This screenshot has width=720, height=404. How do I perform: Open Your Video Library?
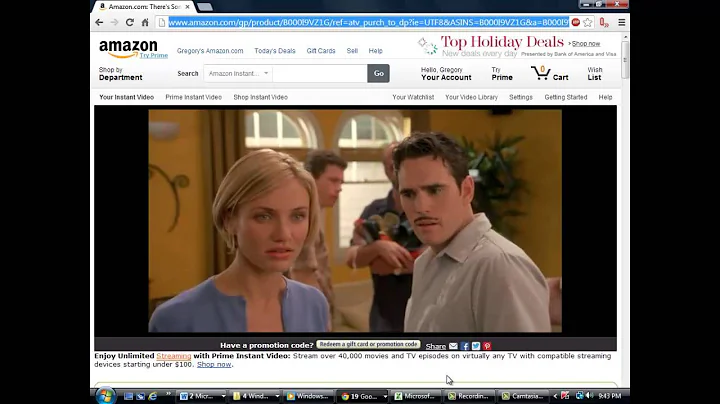[471, 97]
